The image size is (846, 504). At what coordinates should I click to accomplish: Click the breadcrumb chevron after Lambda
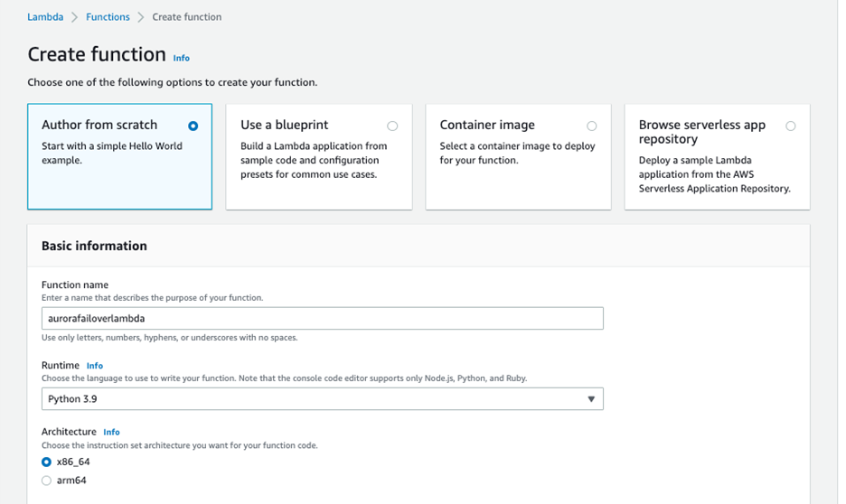(75, 17)
